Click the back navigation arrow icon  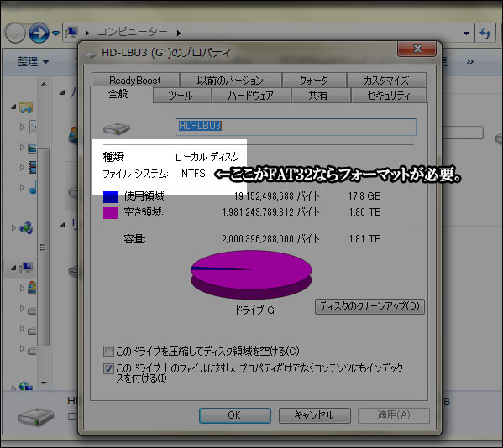coord(15,33)
